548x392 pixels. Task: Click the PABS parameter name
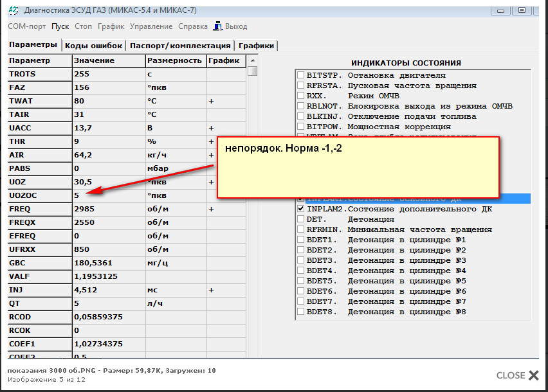coord(19,168)
